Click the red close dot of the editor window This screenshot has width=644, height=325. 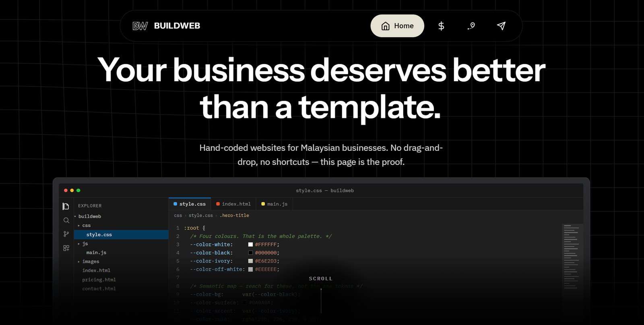(66, 190)
